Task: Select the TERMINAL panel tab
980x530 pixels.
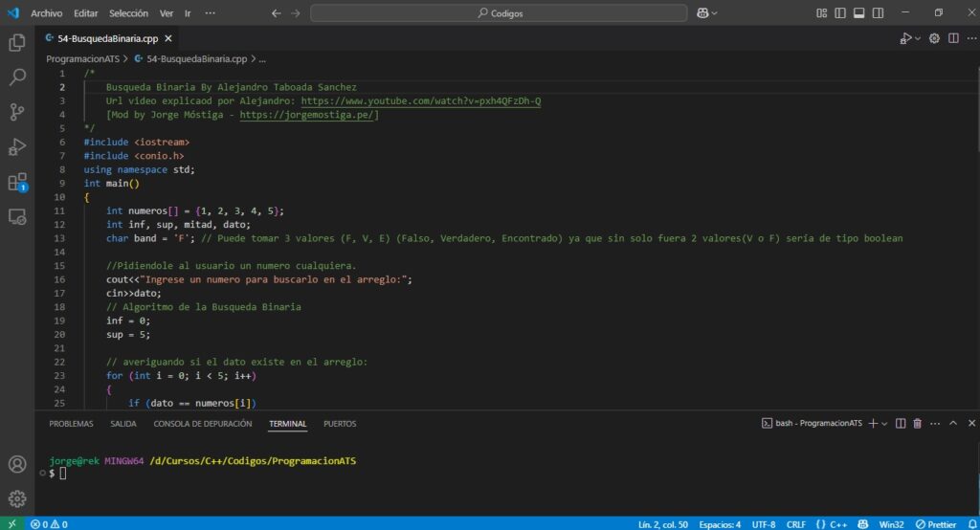Action: [x=287, y=424]
